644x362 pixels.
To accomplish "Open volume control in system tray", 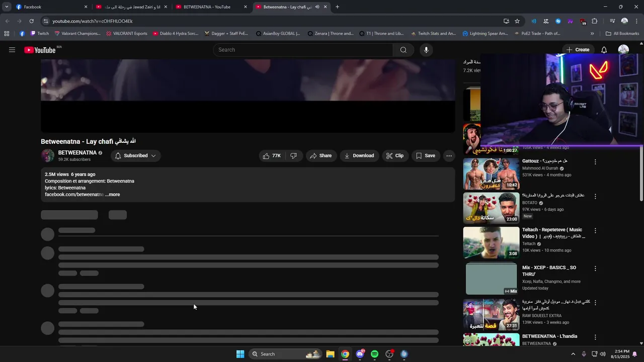I will 603,354.
